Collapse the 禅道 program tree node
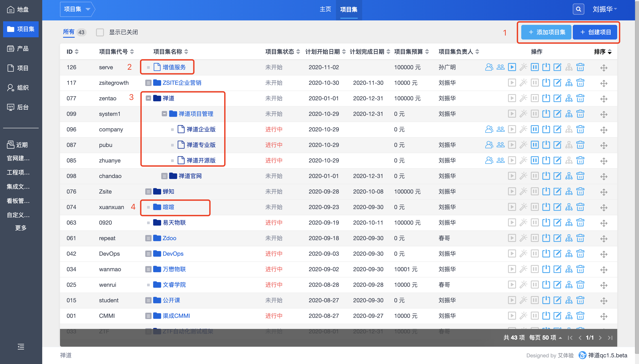The image size is (639, 364). coord(148,98)
